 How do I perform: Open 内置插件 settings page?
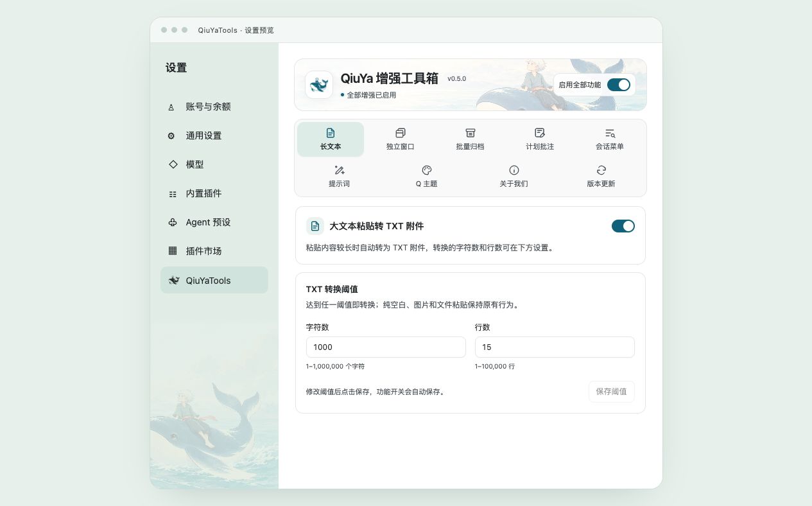pos(214,193)
